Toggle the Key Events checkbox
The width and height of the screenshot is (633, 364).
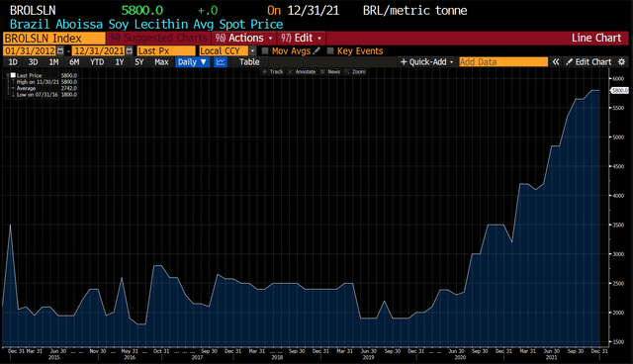point(330,50)
